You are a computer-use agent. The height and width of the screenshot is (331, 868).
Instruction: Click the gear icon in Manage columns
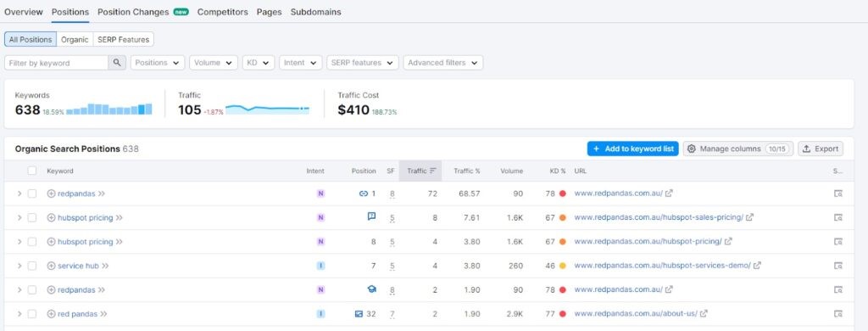[692, 149]
